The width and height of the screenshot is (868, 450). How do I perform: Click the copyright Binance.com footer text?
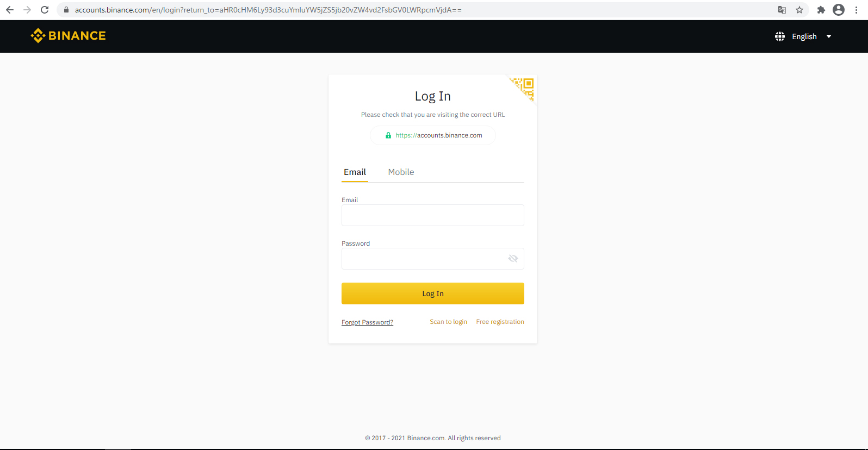(x=433, y=438)
